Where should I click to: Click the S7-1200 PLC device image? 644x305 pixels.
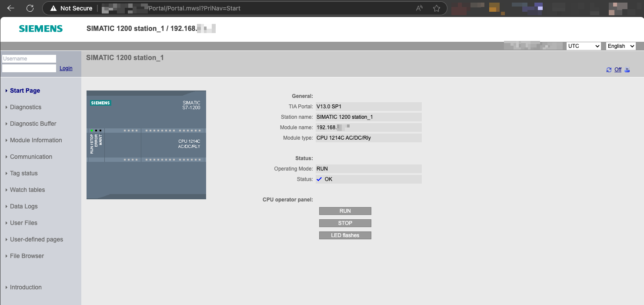coord(146,145)
